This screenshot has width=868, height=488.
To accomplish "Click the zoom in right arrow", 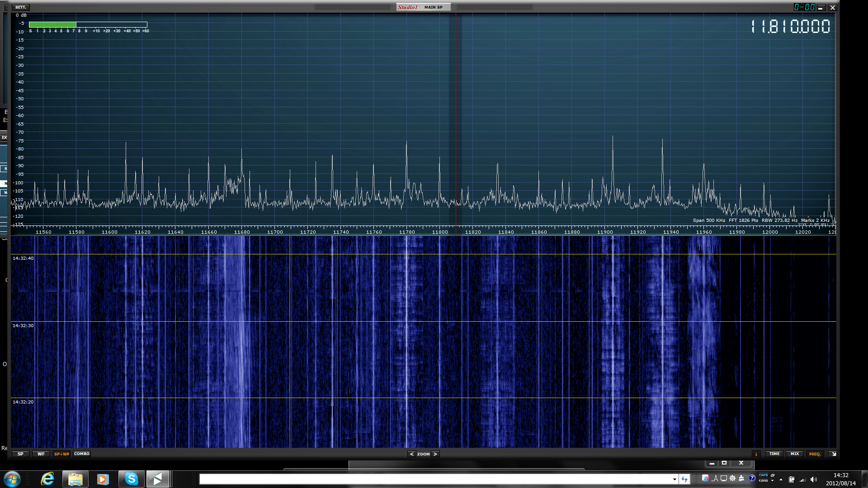I will 435,454.
